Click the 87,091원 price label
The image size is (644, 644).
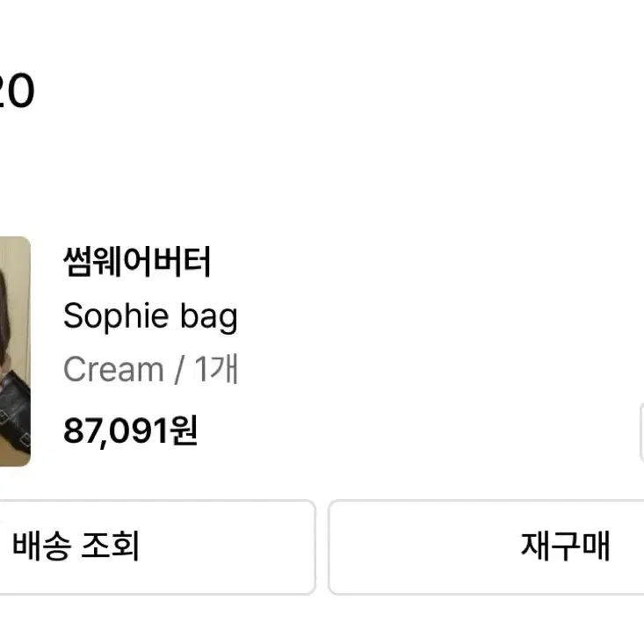pos(131,431)
